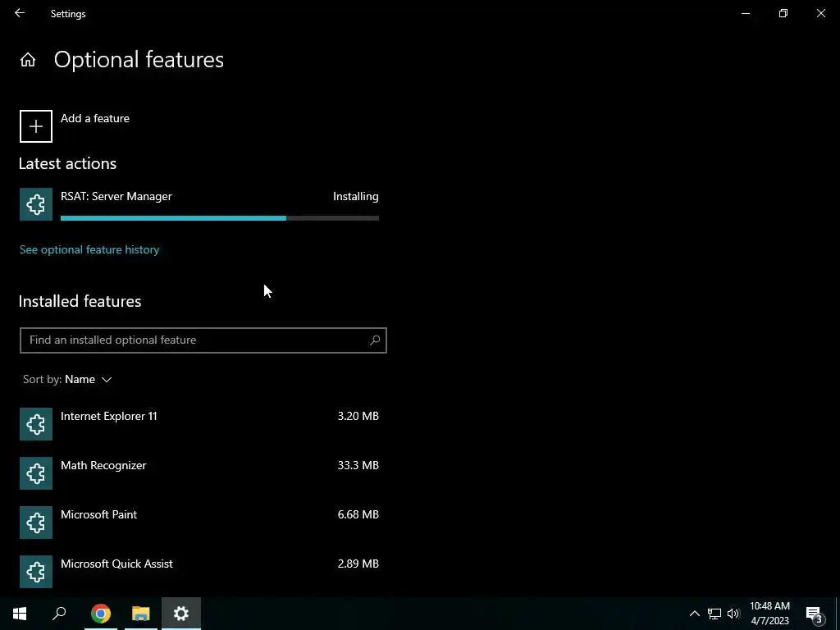
Task: Click the Optional features page heading
Action: click(139, 60)
